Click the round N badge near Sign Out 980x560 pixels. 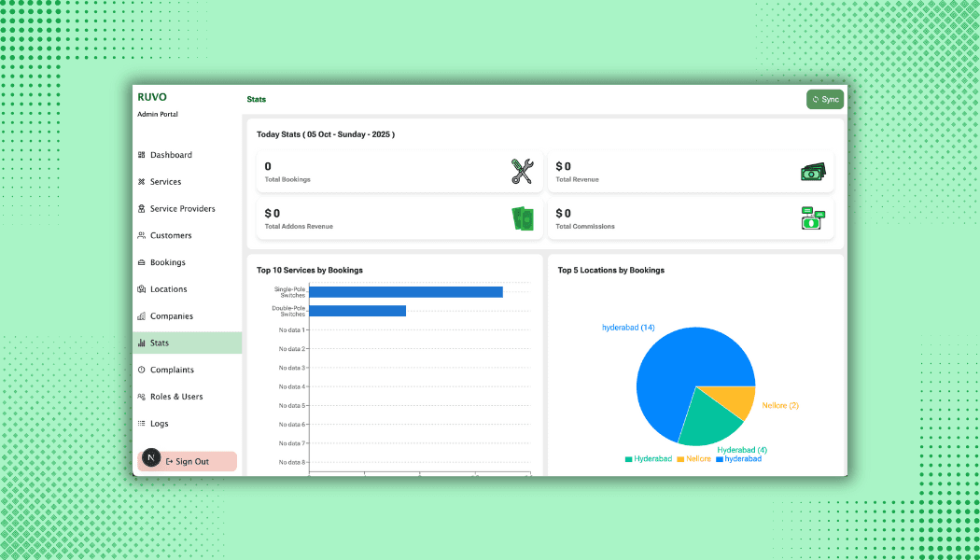click(151, 458)
